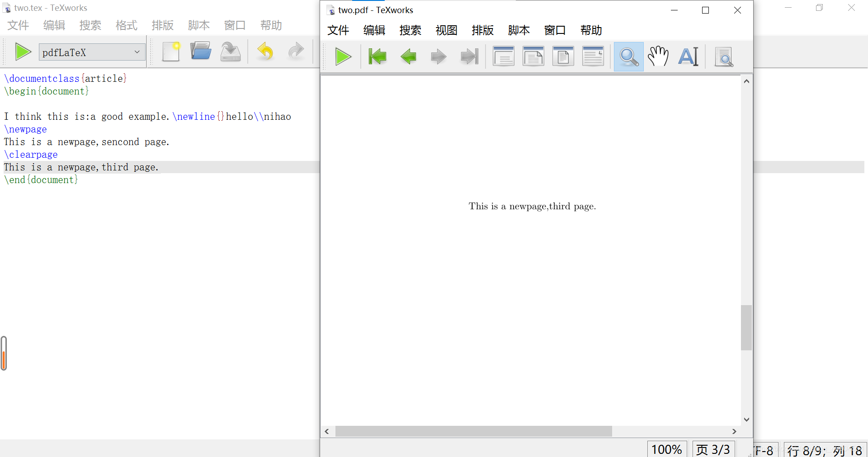
Task: Click the \documentclass{article} line
Action: point(66,79)
